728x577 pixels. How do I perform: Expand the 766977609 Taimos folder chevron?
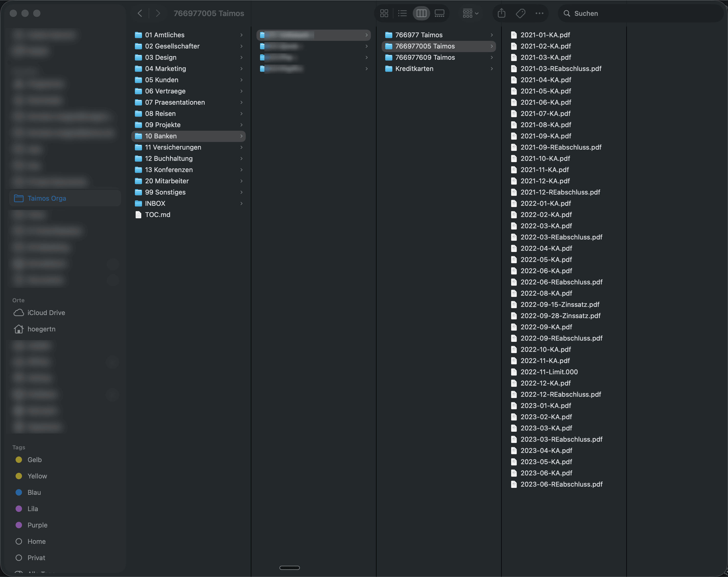[x=492, y=57]
